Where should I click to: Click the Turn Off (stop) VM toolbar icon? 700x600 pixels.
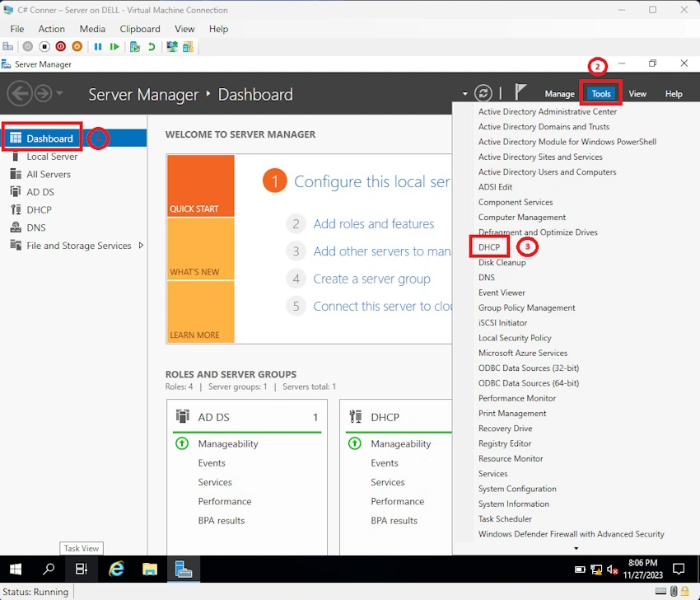(x=44, y=46)
